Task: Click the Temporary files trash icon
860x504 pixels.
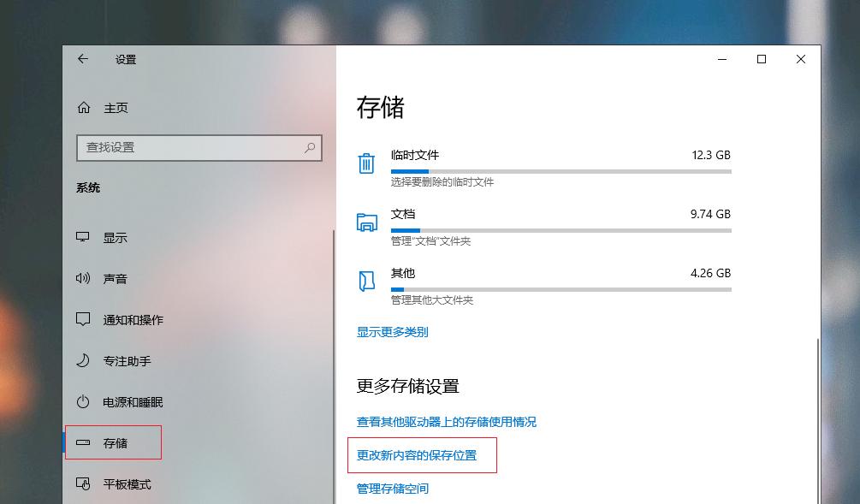Action: (x=366, y=163)
